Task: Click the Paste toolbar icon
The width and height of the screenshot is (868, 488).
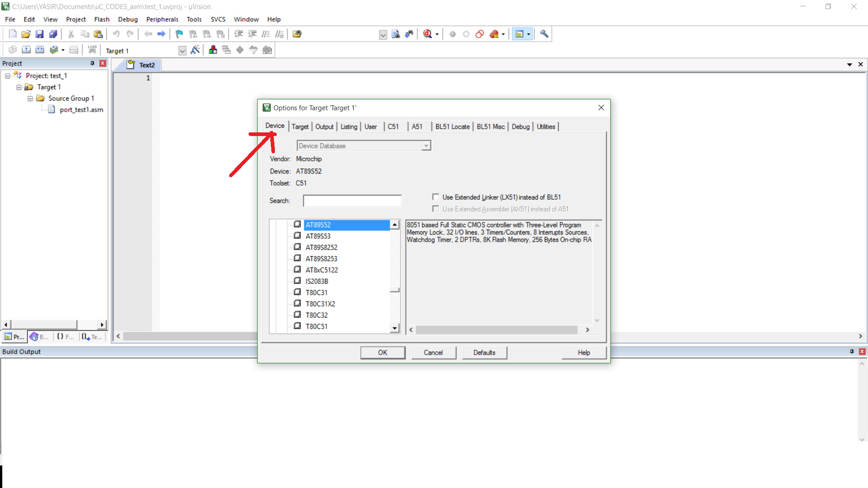Action: [98, 34]
